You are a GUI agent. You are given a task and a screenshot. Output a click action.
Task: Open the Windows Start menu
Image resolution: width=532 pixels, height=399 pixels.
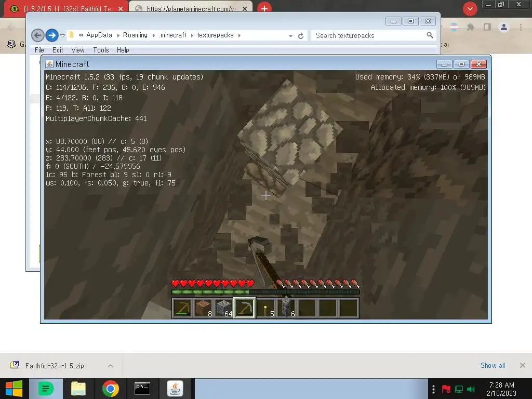point(14,389)
